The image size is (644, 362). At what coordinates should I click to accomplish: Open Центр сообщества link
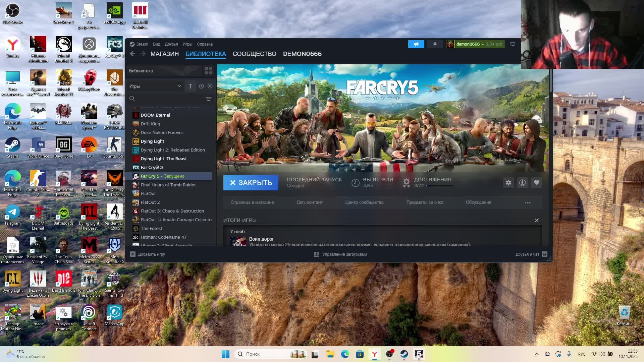coord(364,202)
